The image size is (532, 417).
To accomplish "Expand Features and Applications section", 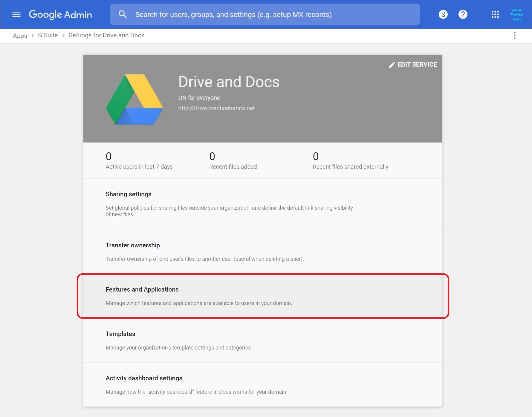I will 263,296.
